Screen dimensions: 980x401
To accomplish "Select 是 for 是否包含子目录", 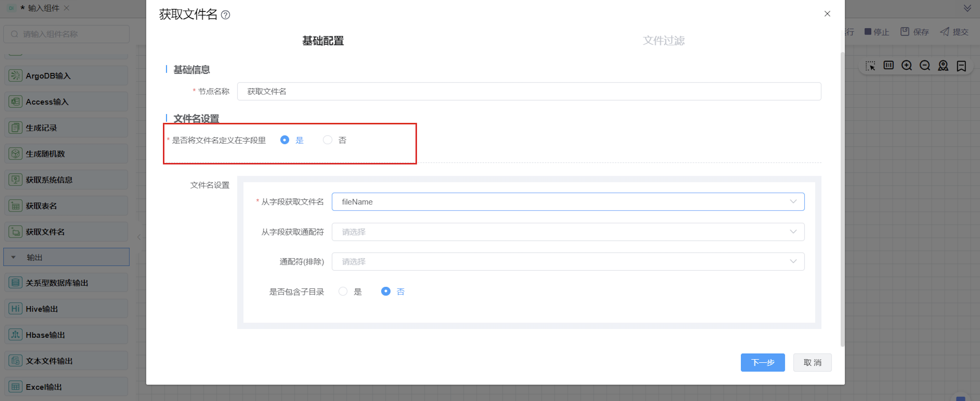I will [x=343, y=291].
